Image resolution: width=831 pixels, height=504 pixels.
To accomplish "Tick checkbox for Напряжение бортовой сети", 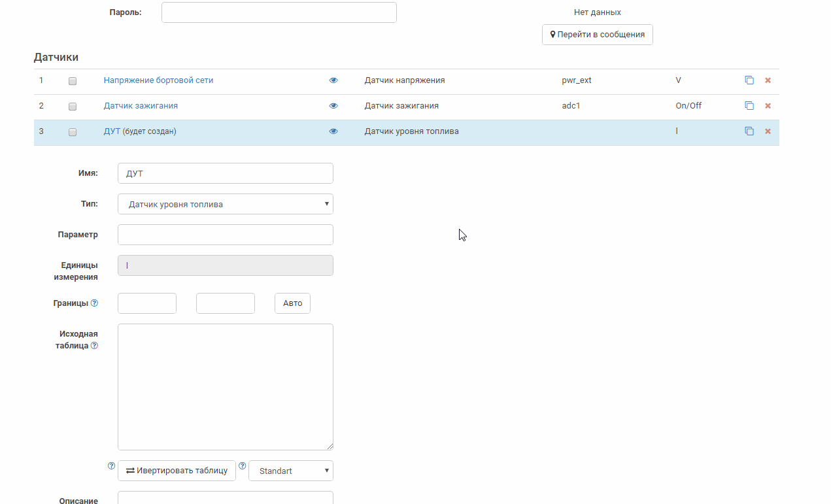I will (73, 81).
